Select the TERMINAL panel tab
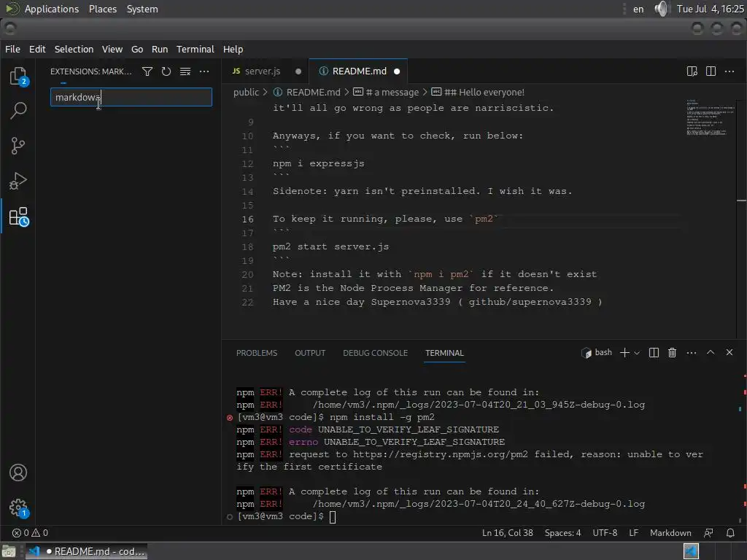The image size is (747, 560). [444, 353]
